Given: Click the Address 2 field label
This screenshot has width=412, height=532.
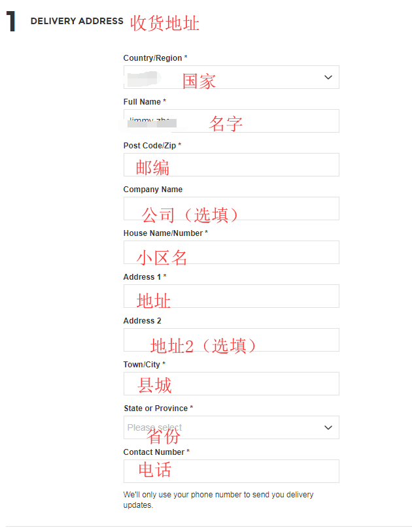Looking at the screenshot, I should (139, 320).
